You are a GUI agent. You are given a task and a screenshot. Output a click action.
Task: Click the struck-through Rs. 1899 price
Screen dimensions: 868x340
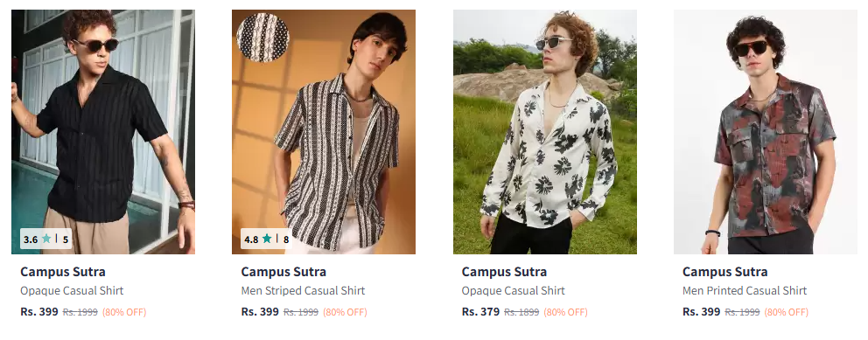(521, 312)
